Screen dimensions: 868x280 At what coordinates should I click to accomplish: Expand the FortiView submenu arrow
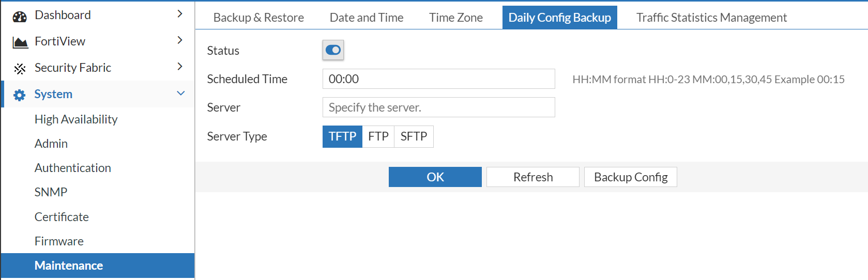pos(180,40)
